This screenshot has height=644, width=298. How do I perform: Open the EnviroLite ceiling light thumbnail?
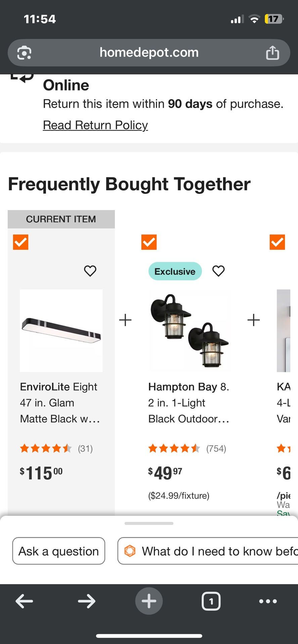tap(61, 331)
